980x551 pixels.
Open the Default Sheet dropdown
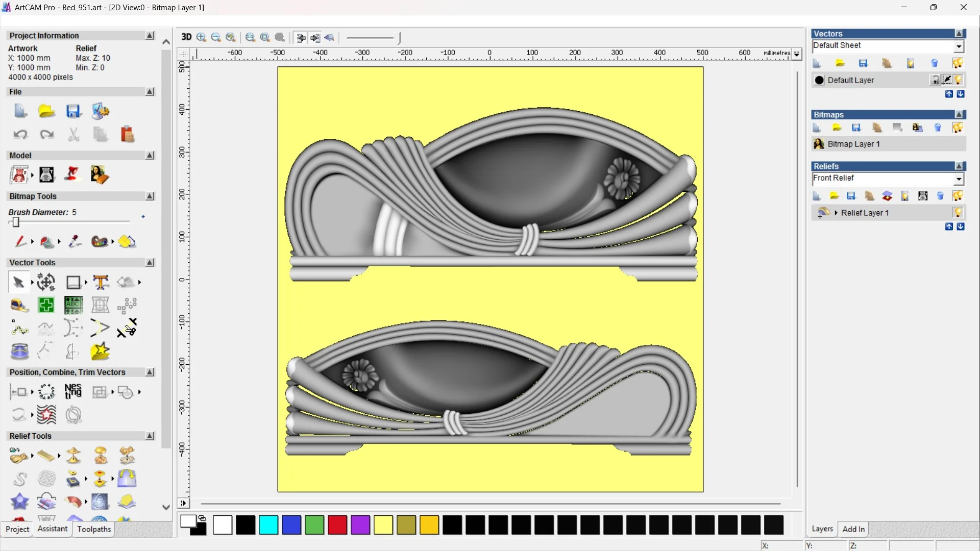point(959,46)
